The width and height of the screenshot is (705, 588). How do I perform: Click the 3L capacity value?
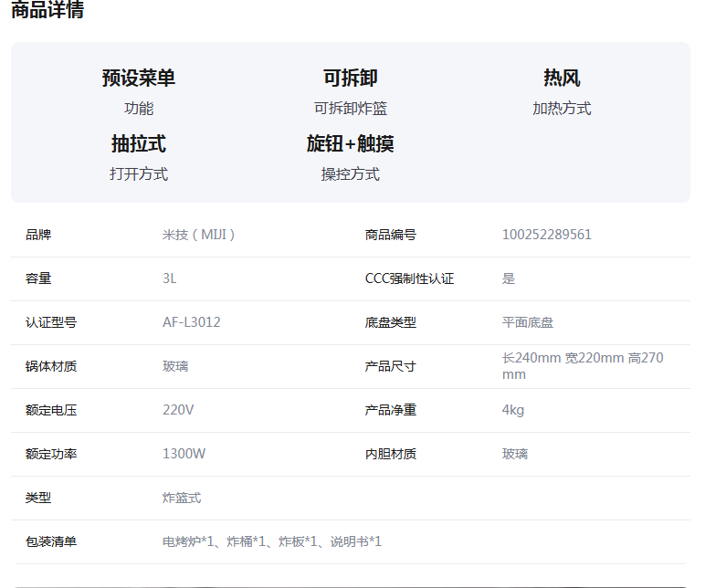[170, 278]
